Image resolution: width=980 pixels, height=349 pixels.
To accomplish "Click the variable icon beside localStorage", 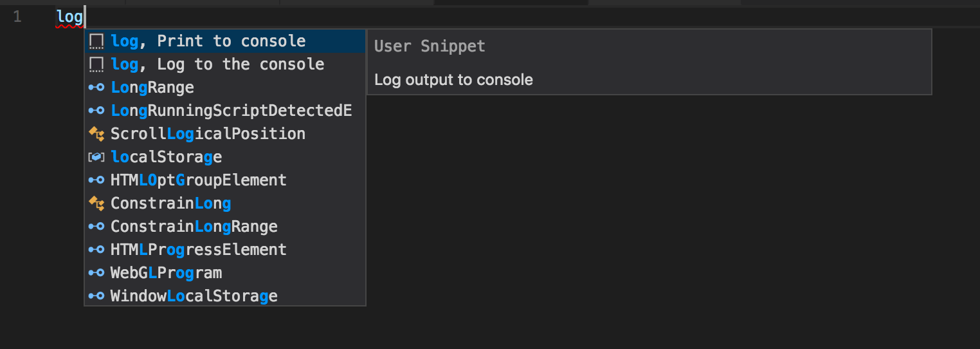I will click(x=96, y=157).
